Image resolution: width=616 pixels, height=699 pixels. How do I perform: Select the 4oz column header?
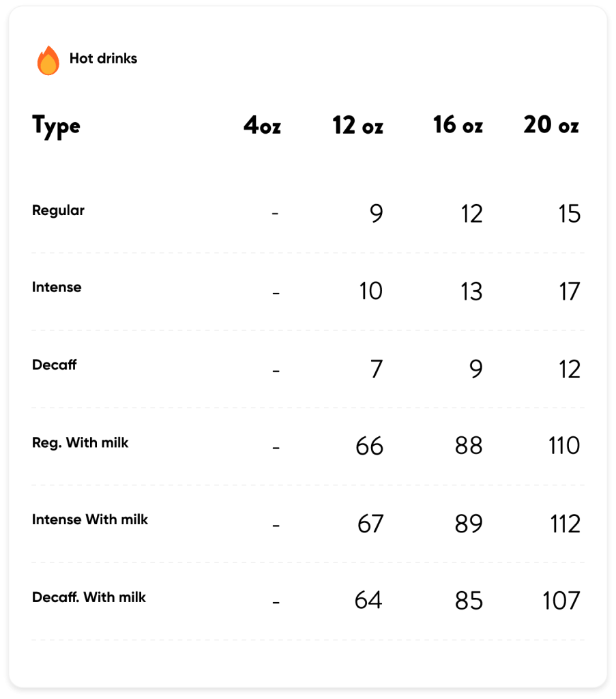[x=263, y=125]
